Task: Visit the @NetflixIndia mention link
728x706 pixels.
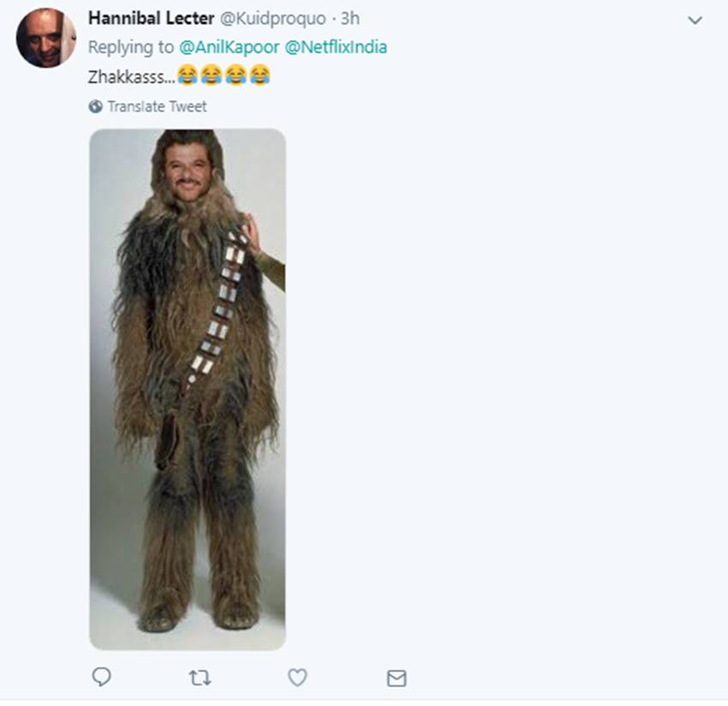Action: [x=335, y=47]
